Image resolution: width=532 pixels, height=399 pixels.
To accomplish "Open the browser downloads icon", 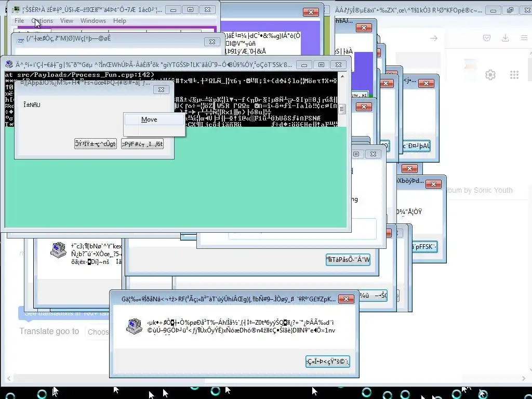I will [505, 38].
